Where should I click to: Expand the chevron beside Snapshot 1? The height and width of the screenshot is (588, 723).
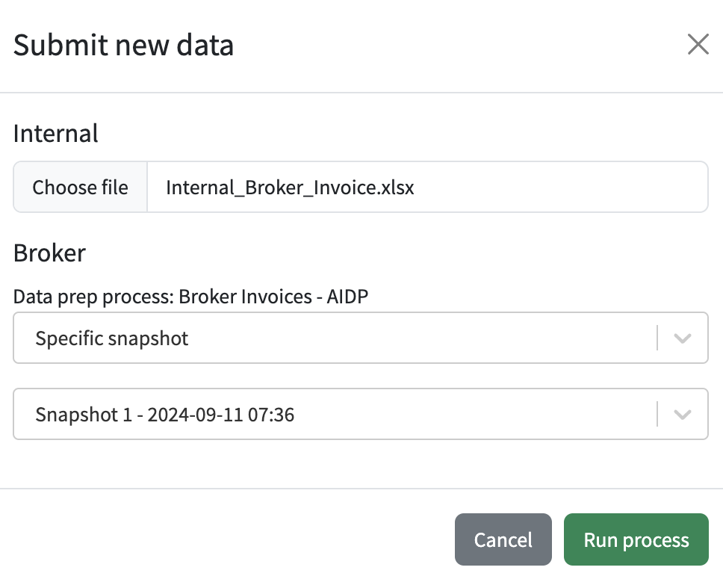tap(683, 415)
